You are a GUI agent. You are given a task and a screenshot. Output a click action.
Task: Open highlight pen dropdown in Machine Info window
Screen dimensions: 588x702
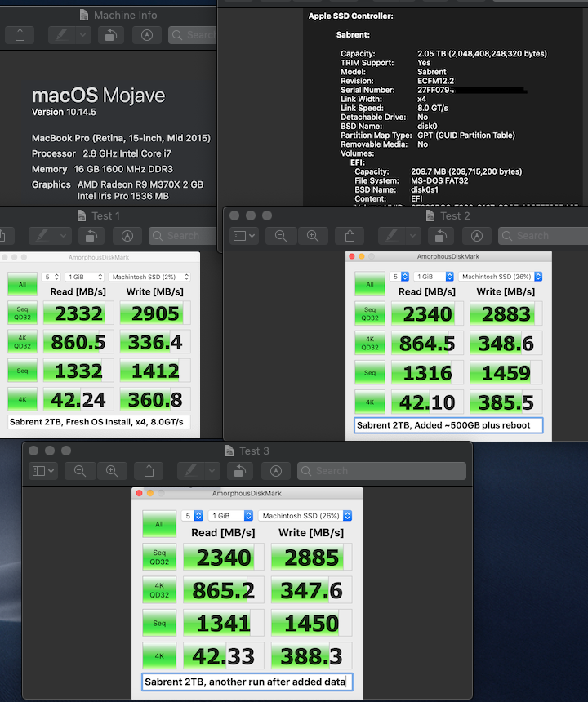tap(83, 35)
